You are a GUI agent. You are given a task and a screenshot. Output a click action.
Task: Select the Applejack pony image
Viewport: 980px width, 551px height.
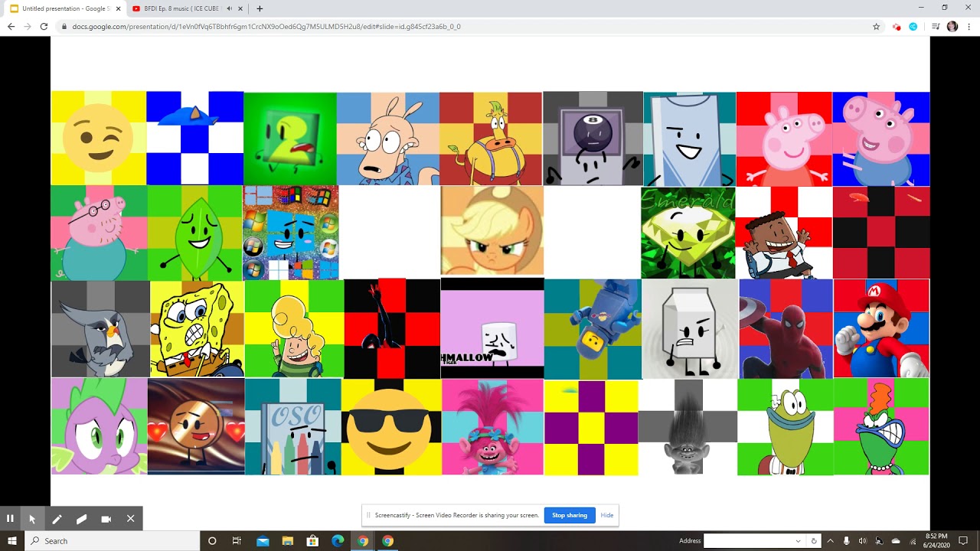tap(492, 230)
